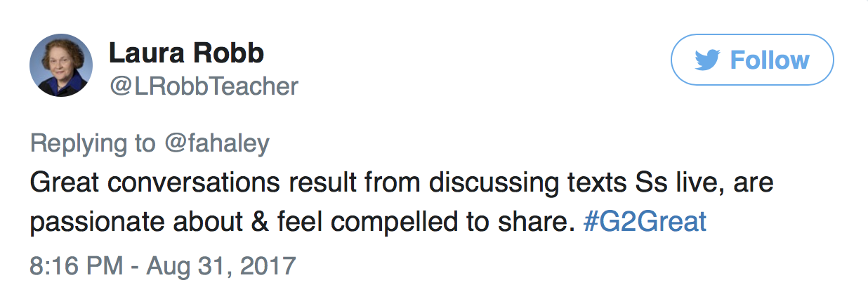The width and height of the screenshot is (868, 292).
Task: Click the Twitter bird icon in Follow button
Action: (709, 60)
